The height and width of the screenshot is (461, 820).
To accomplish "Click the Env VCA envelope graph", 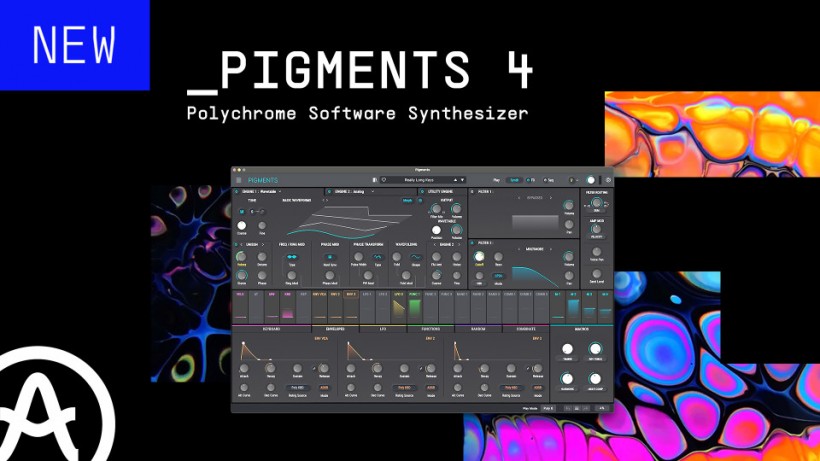I will [258, 353].
